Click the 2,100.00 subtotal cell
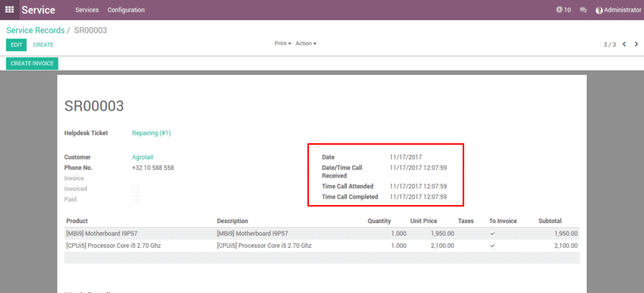644x293 pixels. click(565, 246)
